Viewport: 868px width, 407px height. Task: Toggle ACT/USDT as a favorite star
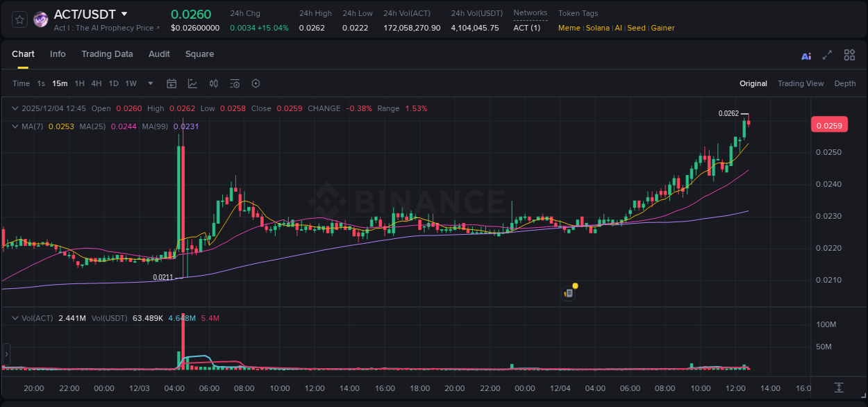tap(19, 19)
